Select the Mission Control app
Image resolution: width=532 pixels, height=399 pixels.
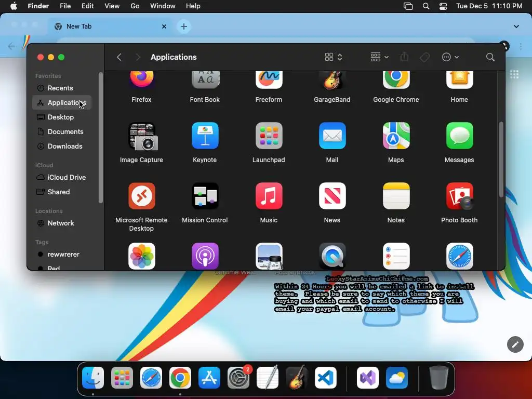[x=205, y=196]
